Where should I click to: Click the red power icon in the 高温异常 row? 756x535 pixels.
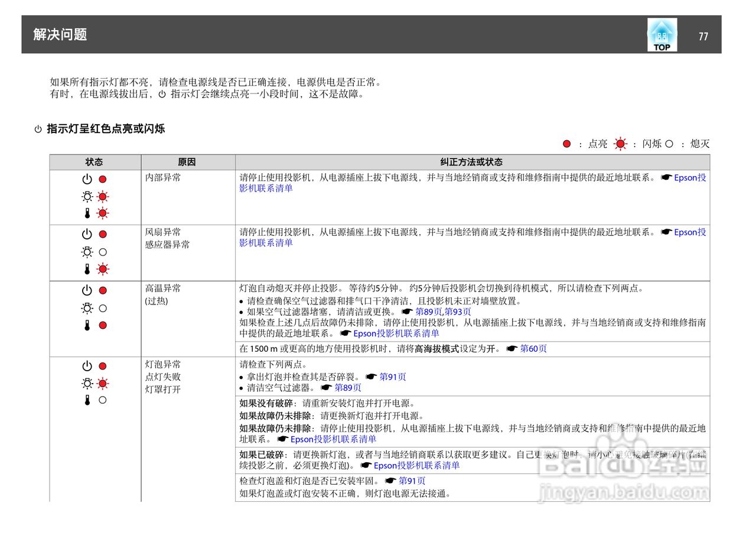click(102, 290)
